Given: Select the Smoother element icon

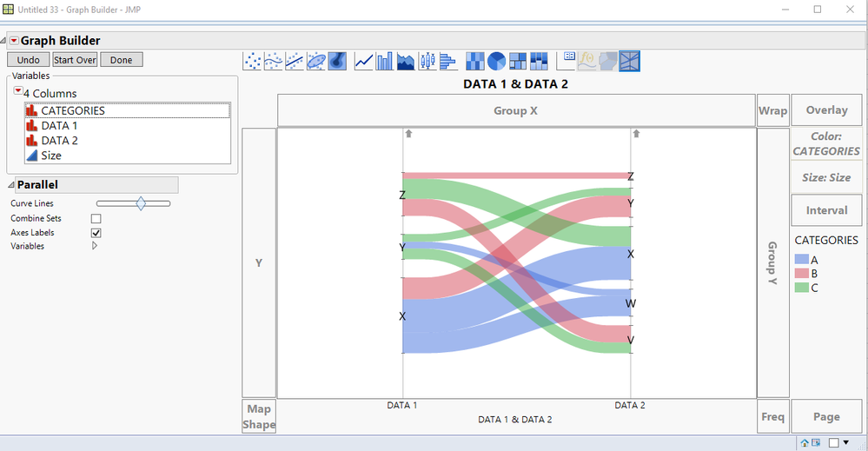Looking at the screenshot, I should [274, 61].
